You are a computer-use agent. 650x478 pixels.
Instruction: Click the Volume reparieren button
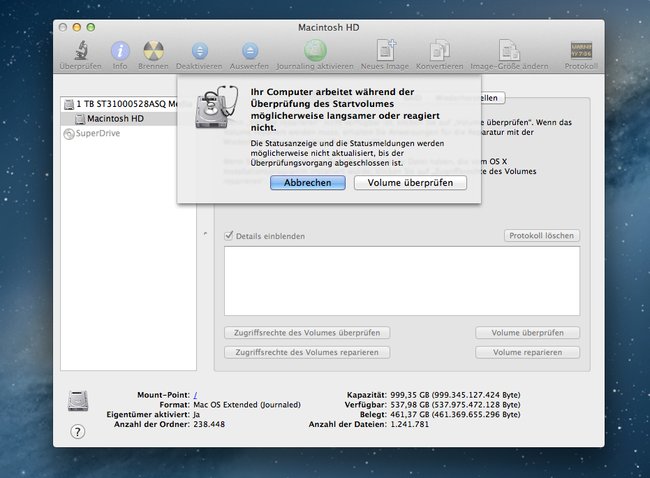click(528, 352)
